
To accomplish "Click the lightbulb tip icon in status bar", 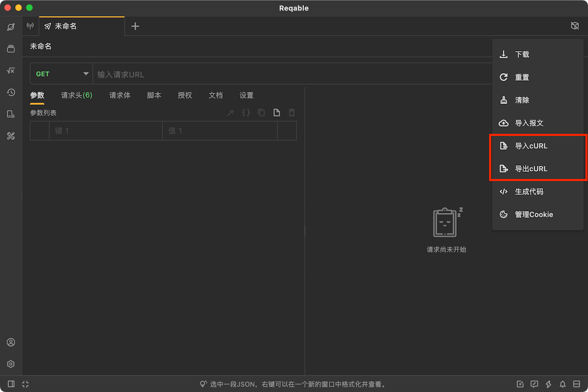I will 203,384.
